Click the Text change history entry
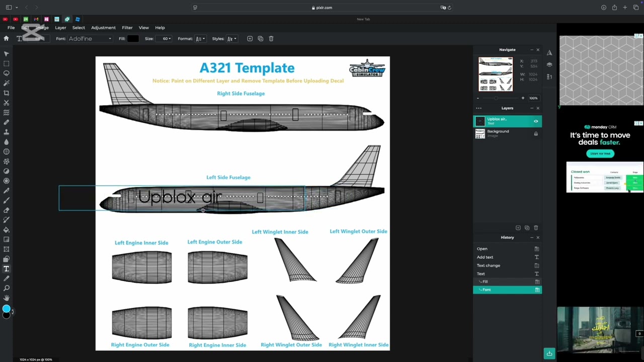This screenshot has width=644, height=362. (507, 265)
